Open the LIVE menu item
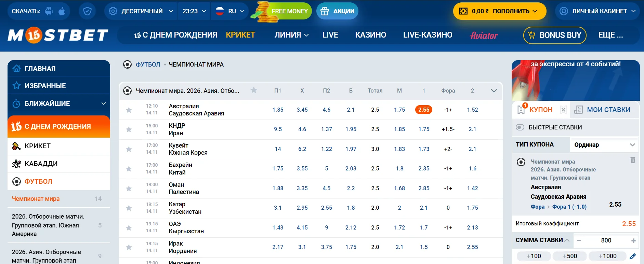The width and height of the screenshot is (644, 264). (330, 35)
